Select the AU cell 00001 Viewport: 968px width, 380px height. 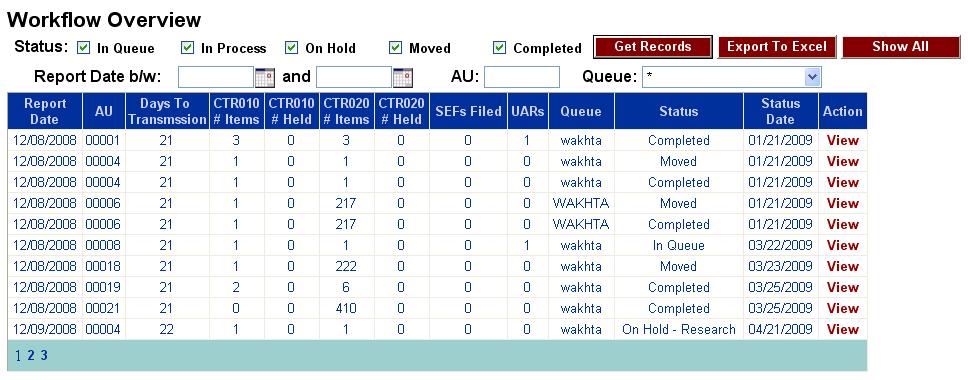(103, 141)
